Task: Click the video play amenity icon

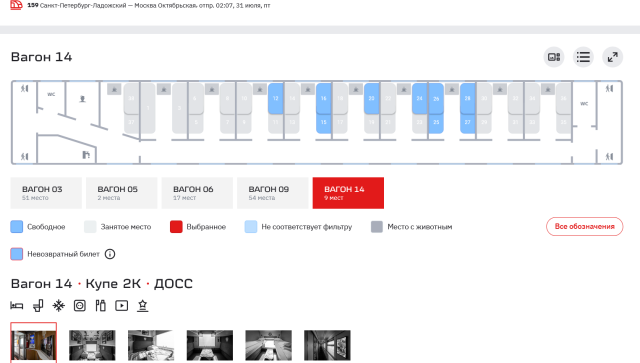Action: [122, 306]
